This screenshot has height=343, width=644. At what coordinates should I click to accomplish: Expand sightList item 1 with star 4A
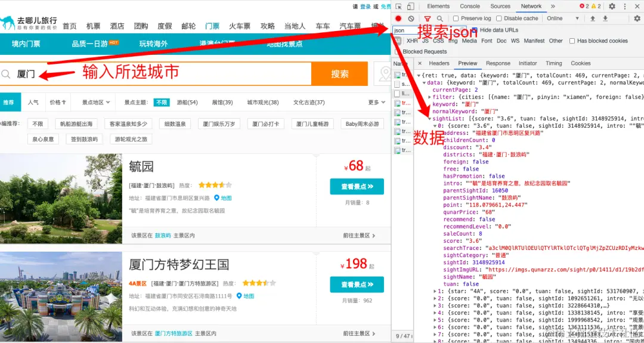pos(435,291)
